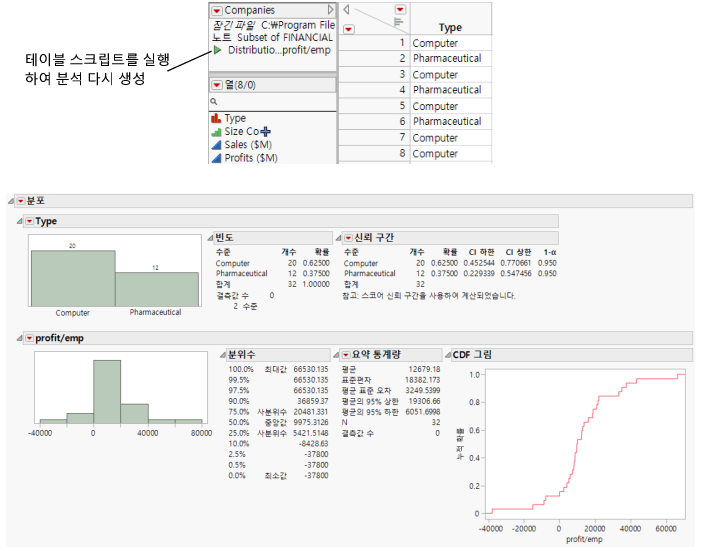
Task: Collapse the 신뢰 구간 confidence interval section
Action: pyautogui.click(x=338, y=238)
